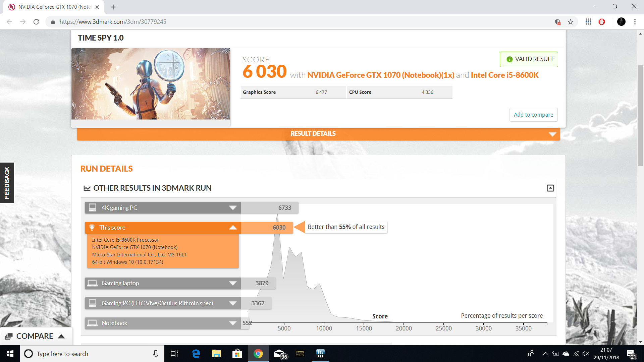Open Microsoft Store from the taskbar
Viewport: 644px width, 362px height.
point(237,354)
